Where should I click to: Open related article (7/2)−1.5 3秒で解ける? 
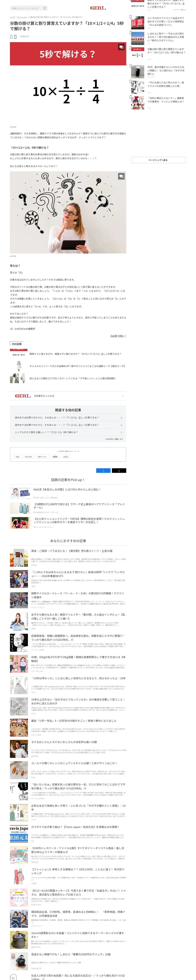point(68,433)
